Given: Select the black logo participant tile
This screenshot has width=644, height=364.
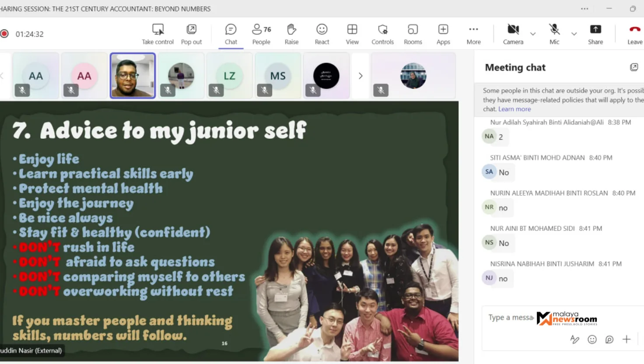Looking at the screenshot, I should (326, 76).
